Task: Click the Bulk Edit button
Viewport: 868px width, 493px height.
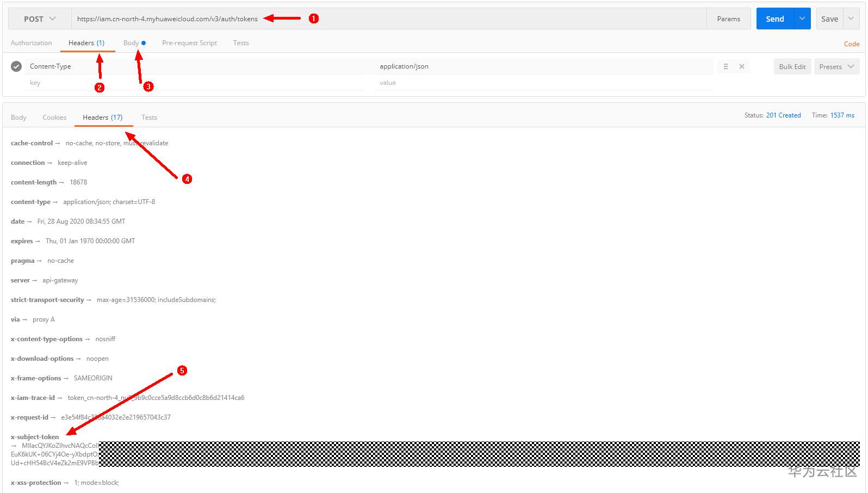Action: coord(792,66)
